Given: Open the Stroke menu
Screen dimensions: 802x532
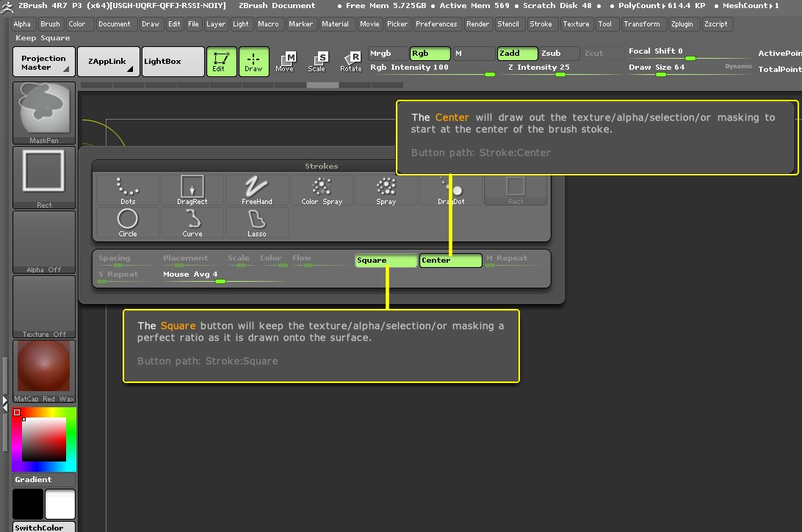Looking at the screenshot, I should click(541, 24).
